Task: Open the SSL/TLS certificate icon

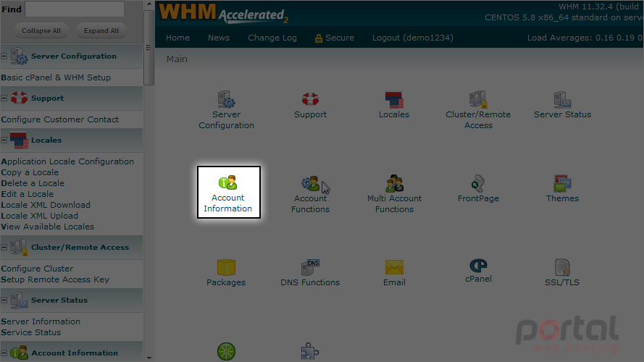Action: [x=562, y=267]
